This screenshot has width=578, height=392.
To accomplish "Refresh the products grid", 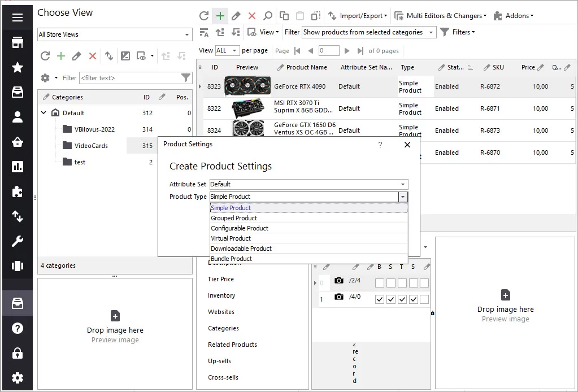I will 204,16.
